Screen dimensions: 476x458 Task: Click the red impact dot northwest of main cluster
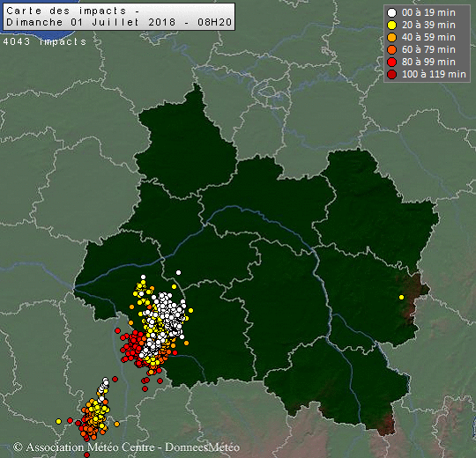click(118, 330)
